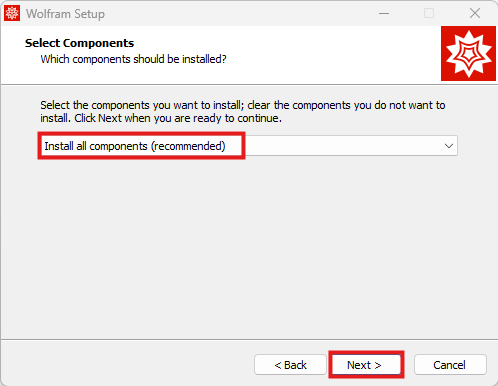Click the 'Which components should be installed?' subtitle
This screenshot has width=498, height=386.
click(133, 59)
